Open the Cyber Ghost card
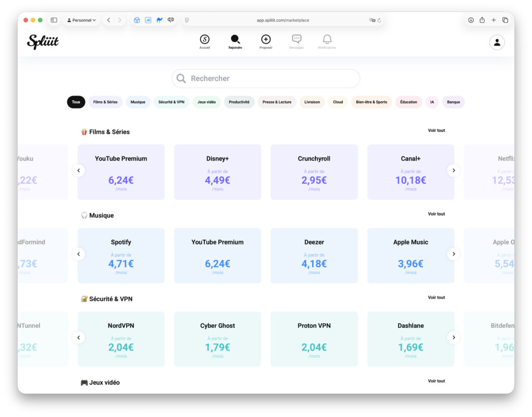The height and width of the screenshot is (417, 532). (218, 339)
